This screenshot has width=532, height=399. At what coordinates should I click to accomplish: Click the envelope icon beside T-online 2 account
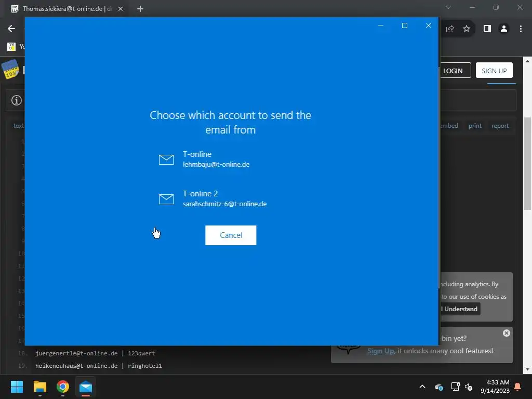coord(166,199)
